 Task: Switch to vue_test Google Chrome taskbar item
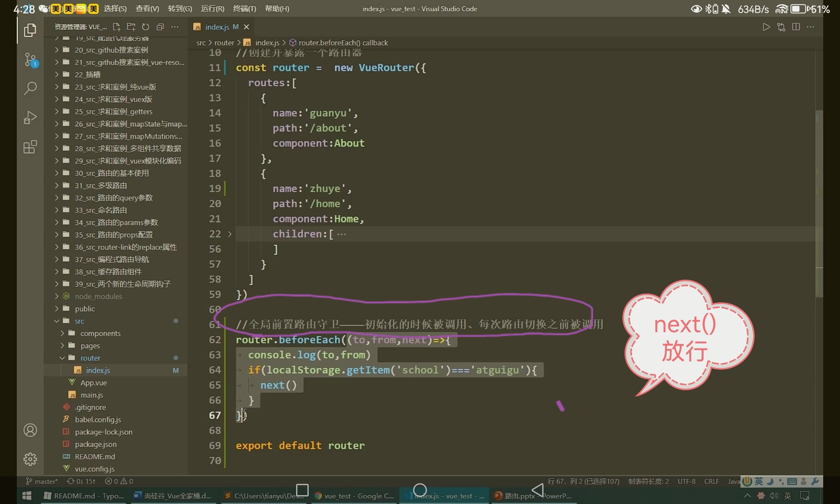point(354,496)
